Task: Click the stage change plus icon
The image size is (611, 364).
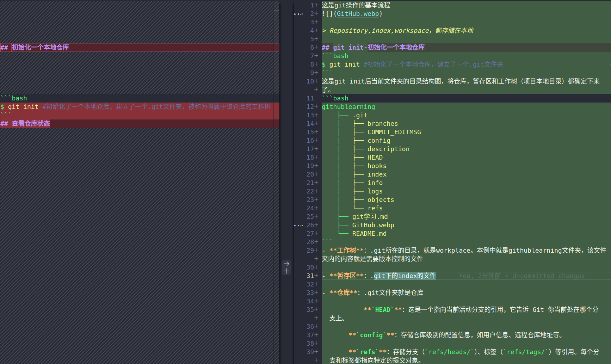Action: pos(286,271)
